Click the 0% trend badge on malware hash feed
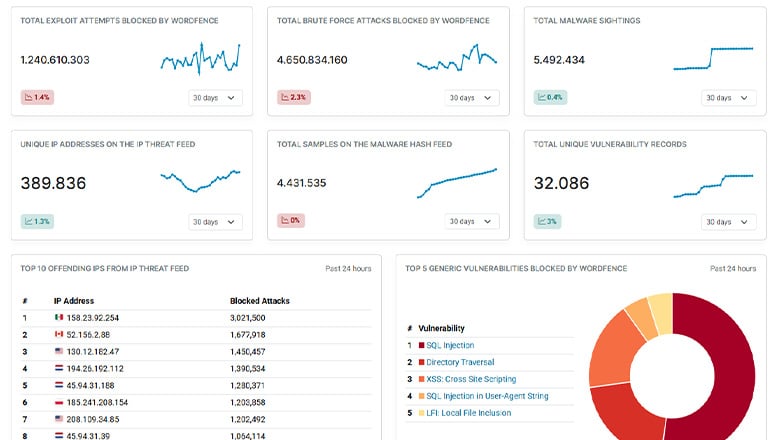 (292, 221)
